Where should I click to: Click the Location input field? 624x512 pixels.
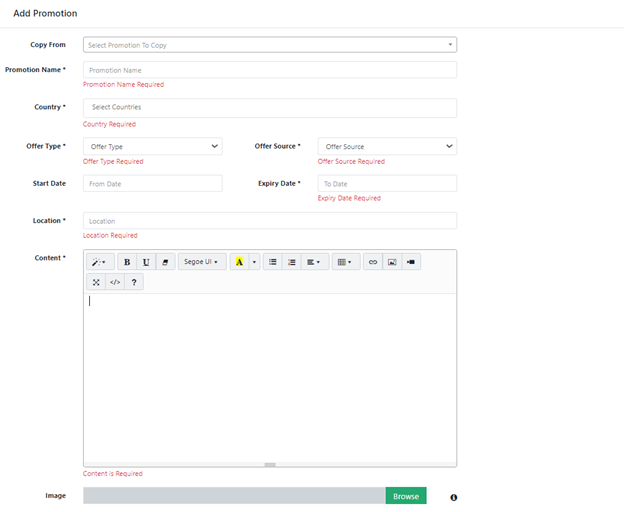[x=270, y=221]
